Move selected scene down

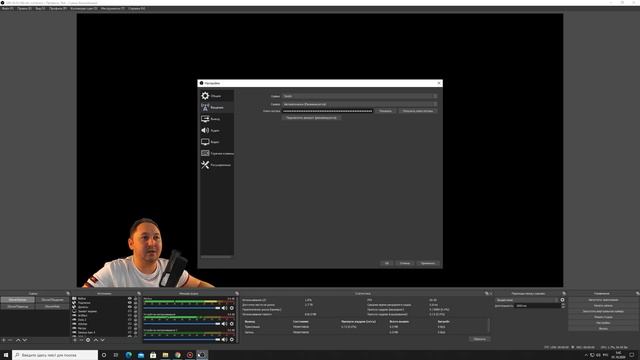(24, 340)
